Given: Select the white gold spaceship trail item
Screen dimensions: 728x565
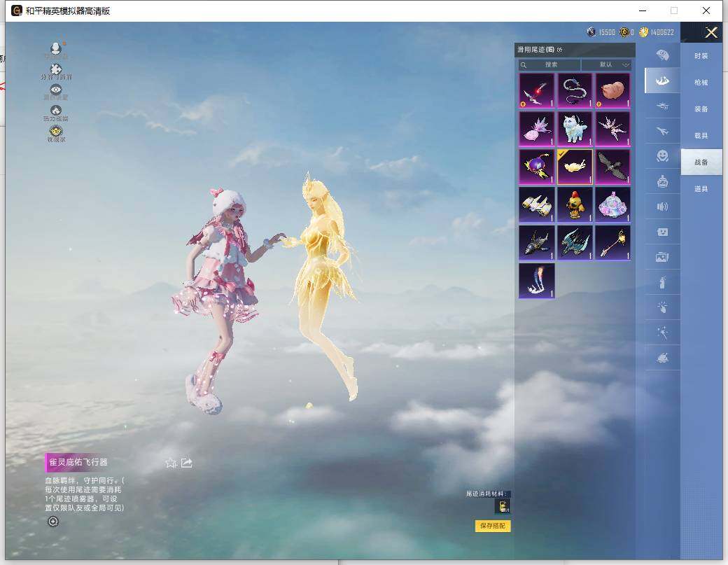Looking at the screenshot, I should 536,204.
